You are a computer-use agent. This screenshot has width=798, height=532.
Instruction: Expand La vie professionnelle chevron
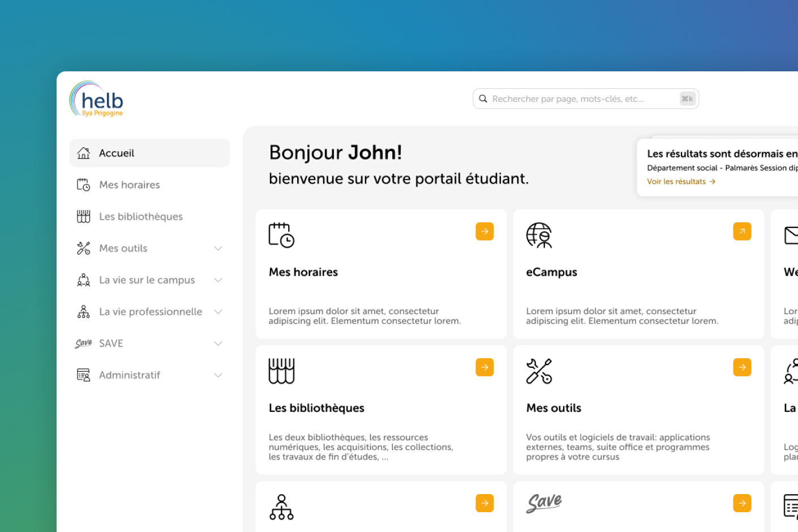pyautogui.click(x=218, y=312)
